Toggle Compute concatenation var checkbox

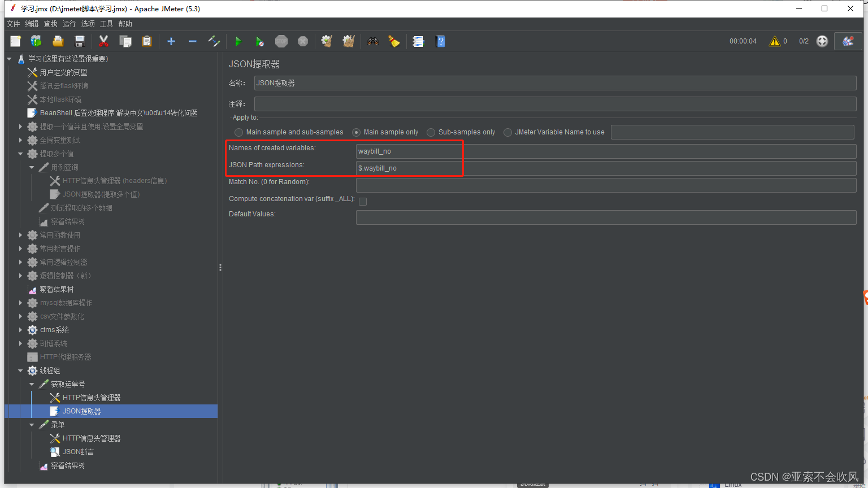coord(363,202)
